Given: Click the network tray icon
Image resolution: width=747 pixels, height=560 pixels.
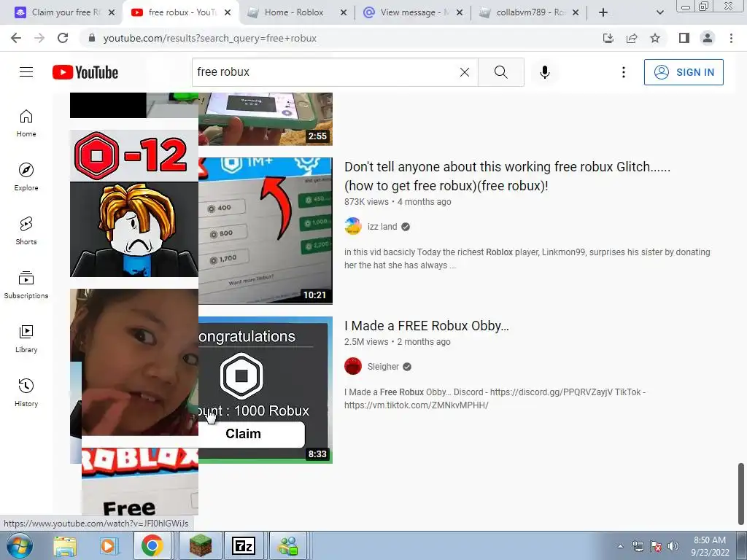Looking at the screenshot, I should point(638,546).
